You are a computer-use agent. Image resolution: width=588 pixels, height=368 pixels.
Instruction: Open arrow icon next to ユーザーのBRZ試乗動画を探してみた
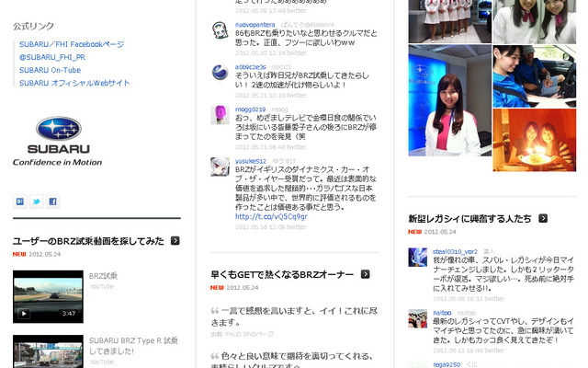(175, 241)
